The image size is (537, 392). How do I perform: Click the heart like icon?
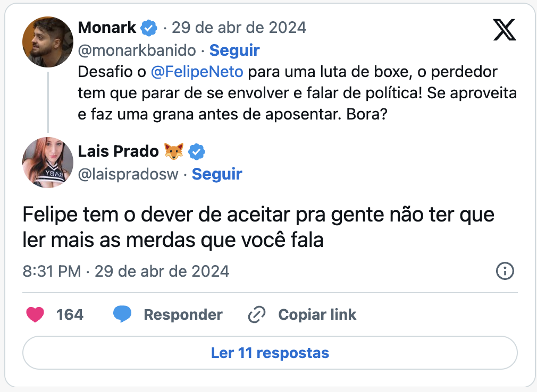[x=35, y=314]
